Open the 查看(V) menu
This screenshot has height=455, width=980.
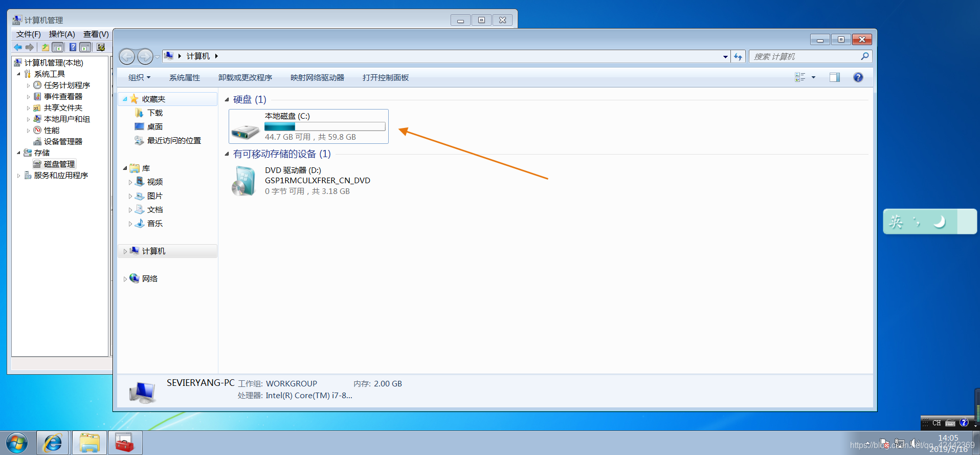96,34
